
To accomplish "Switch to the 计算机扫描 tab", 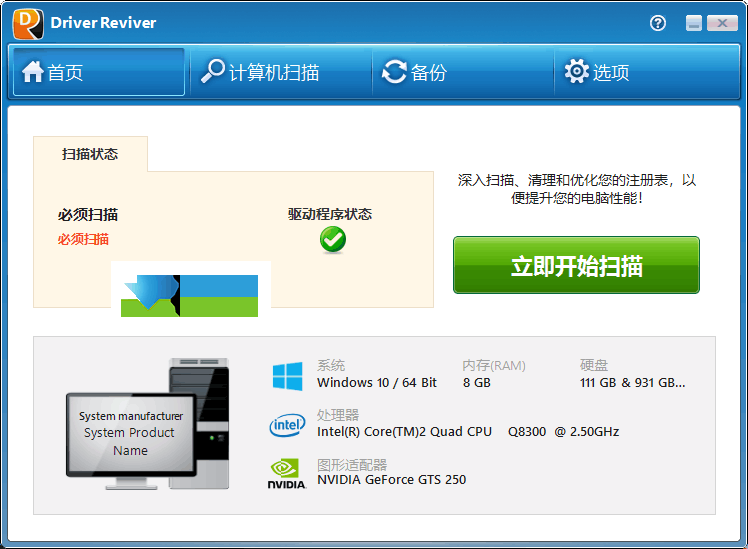I will point(281,72).
